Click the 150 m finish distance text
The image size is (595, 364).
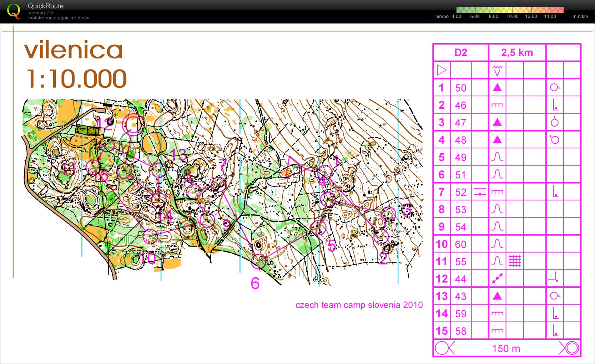coord(506,348)
